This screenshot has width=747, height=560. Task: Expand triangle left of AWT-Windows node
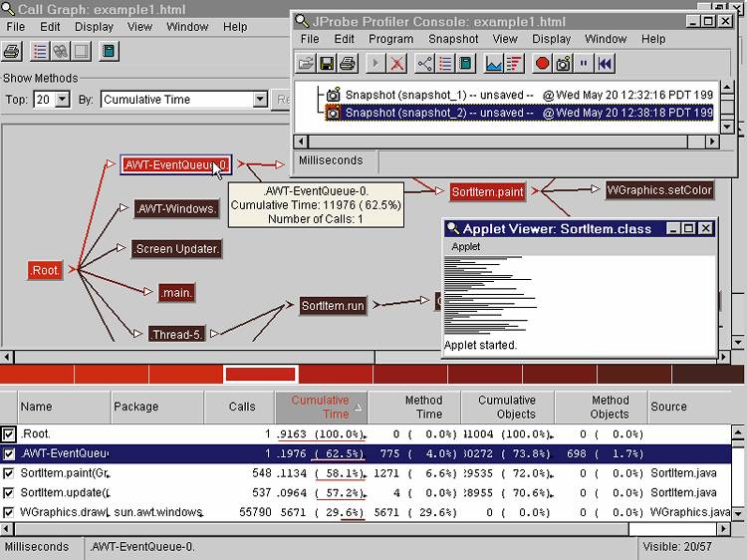coord(124,208)
